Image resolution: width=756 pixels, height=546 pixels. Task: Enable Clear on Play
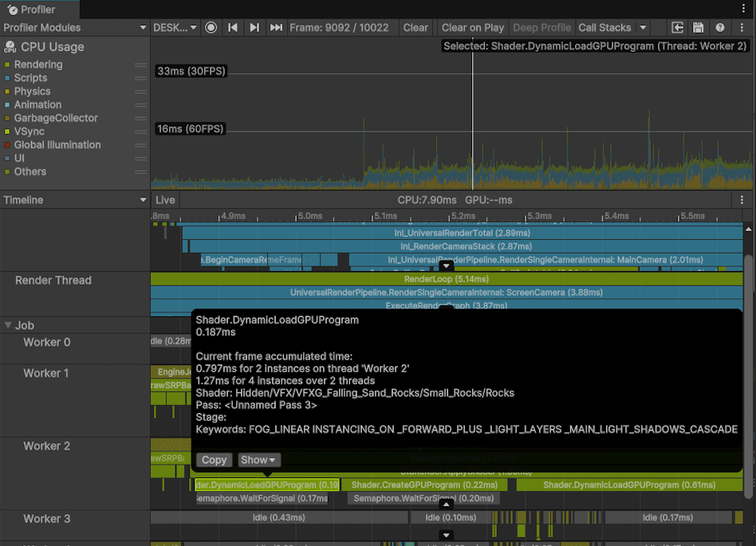tap(472, 27)
